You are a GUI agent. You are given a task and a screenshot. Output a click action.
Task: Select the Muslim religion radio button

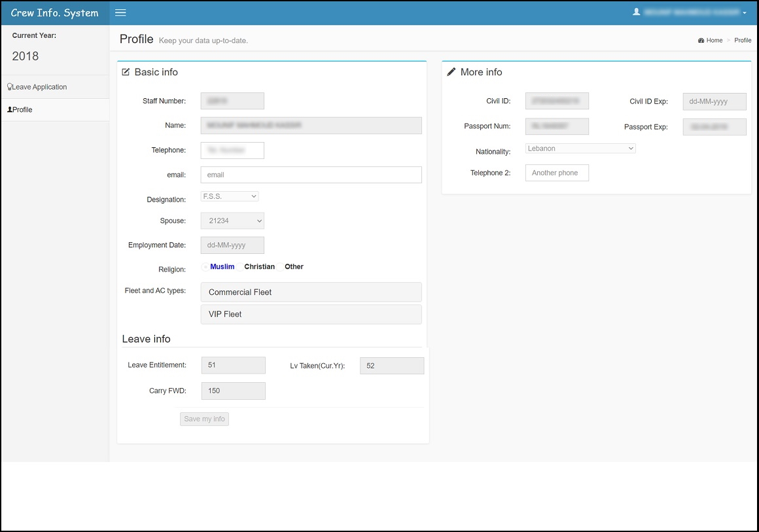[x=205, y=267]
